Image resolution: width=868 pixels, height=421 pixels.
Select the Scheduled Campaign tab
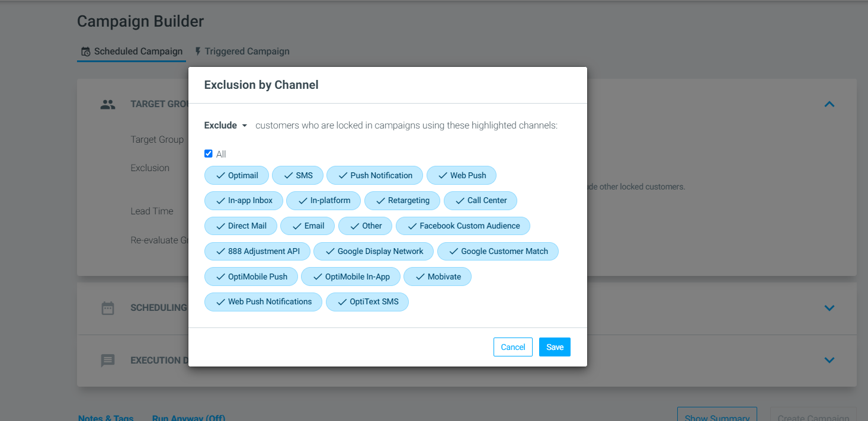pyautogui.click(x=132, y=52)
